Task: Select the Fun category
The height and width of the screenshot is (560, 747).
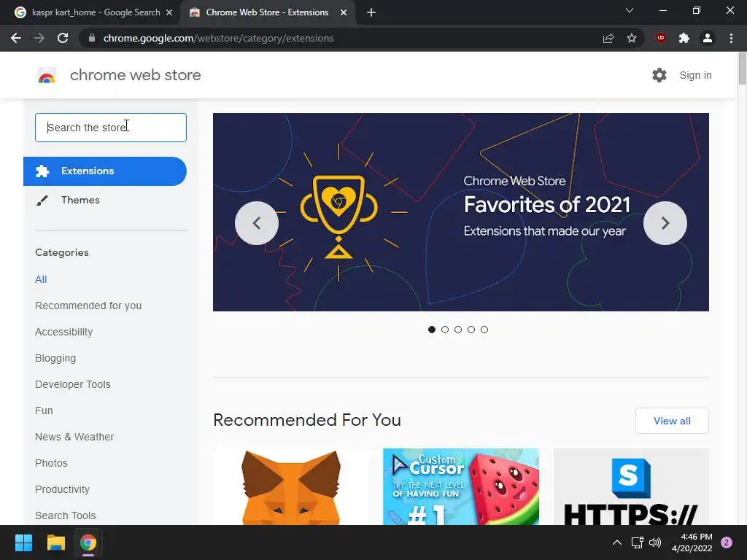Action: pos(44,411)
